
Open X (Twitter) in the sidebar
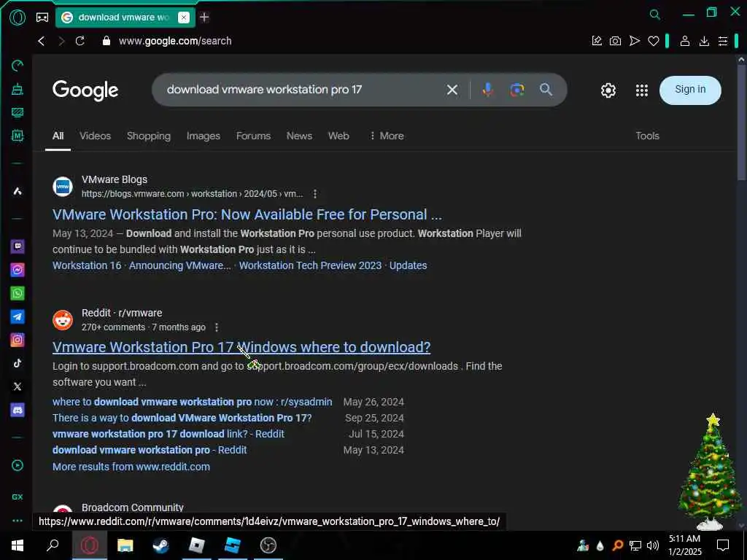(x=18, y=386)
